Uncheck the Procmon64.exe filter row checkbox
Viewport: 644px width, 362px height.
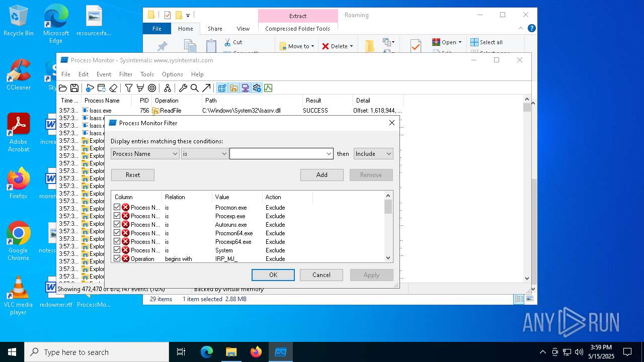pos(117,233)
